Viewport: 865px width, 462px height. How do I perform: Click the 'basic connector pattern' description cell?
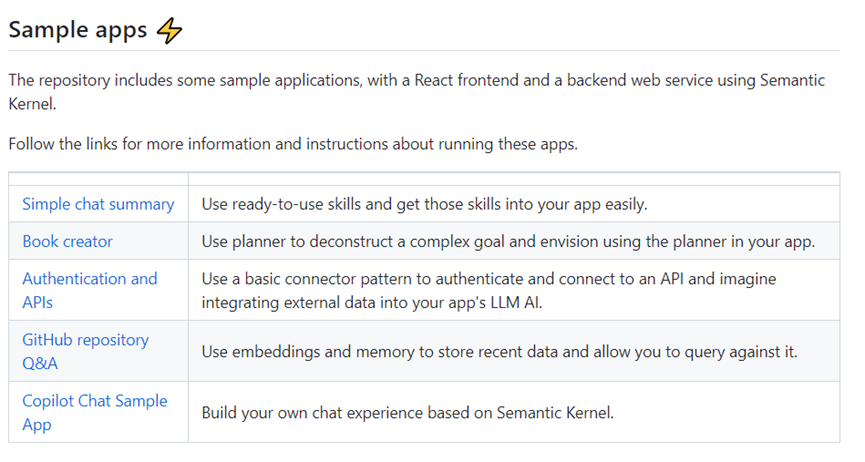coord(514,290)
